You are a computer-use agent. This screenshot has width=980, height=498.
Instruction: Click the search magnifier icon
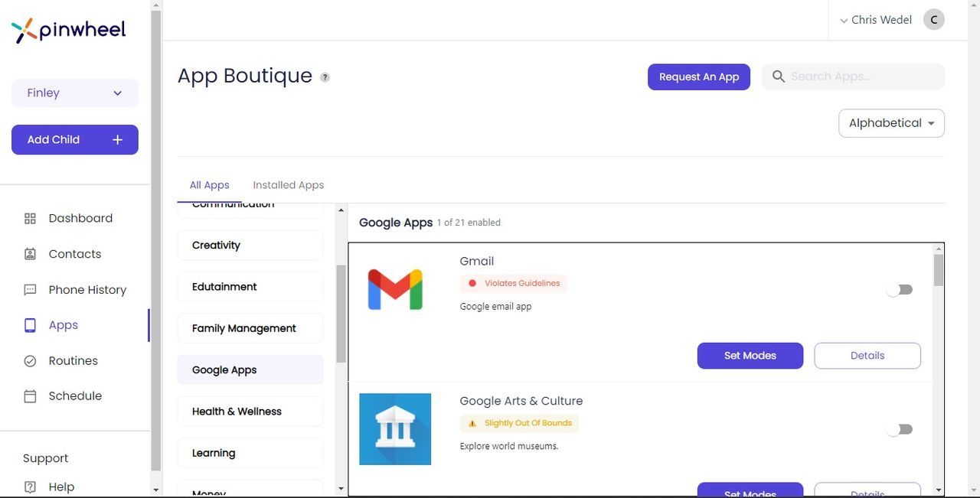[x=779, y=76]
